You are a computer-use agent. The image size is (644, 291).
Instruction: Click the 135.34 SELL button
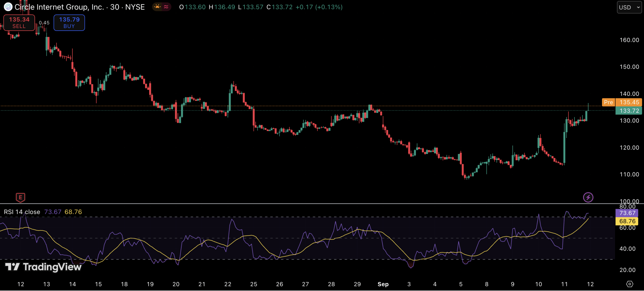click(19, 23)
